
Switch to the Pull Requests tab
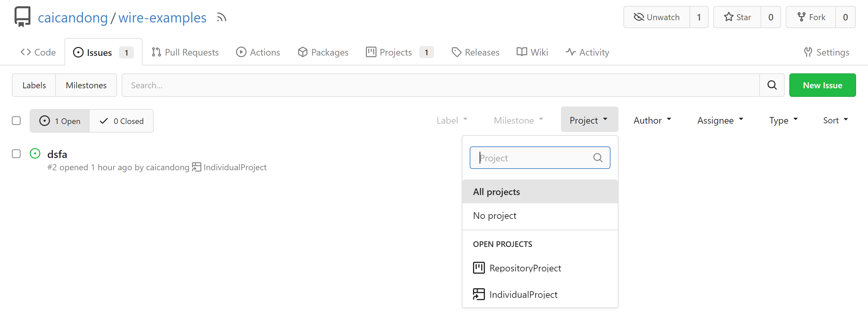[x=185, y=52]
